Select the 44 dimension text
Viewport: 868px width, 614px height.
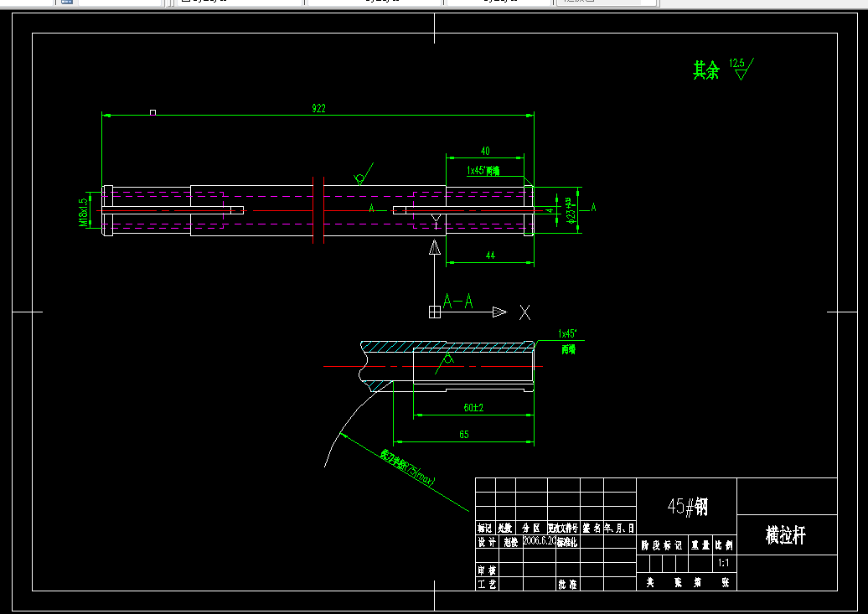click(x=490, y=255)
